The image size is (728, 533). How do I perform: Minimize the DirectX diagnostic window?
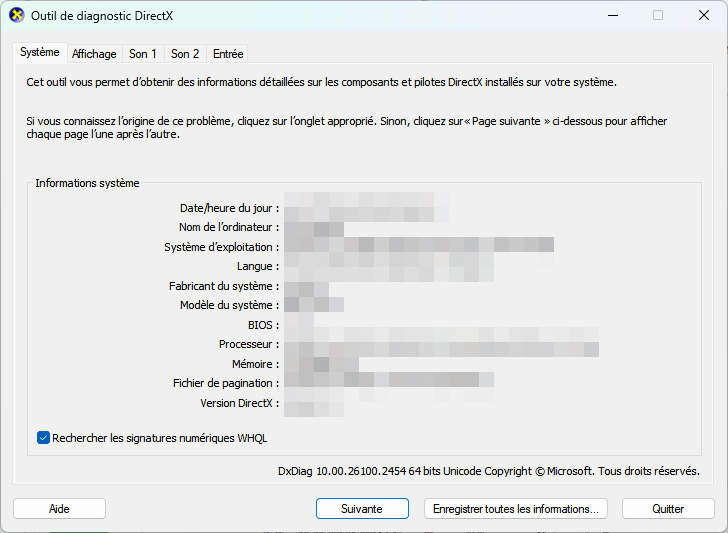[613, 15]
